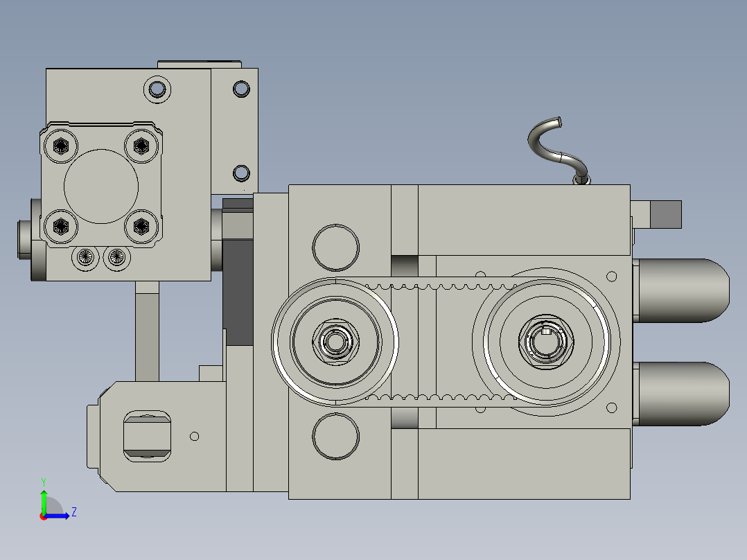Click the round hole below the left pulley
Viewport: 747px width, 560px height.
tap(335, 436)
